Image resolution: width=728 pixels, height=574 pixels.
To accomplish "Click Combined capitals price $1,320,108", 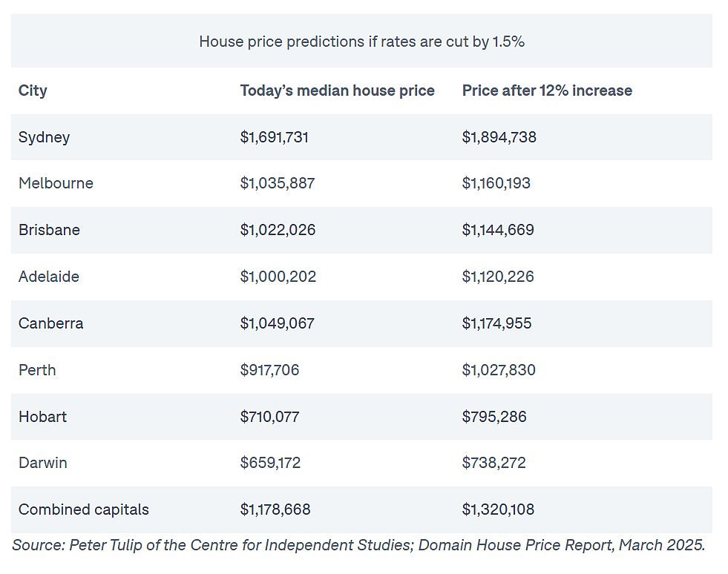I will point(498,509).
